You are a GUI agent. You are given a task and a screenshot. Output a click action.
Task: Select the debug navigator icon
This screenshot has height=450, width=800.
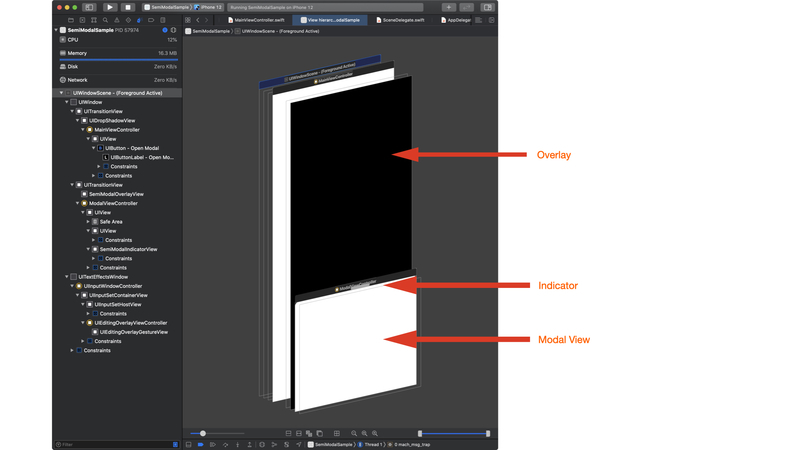click(139, 20)
